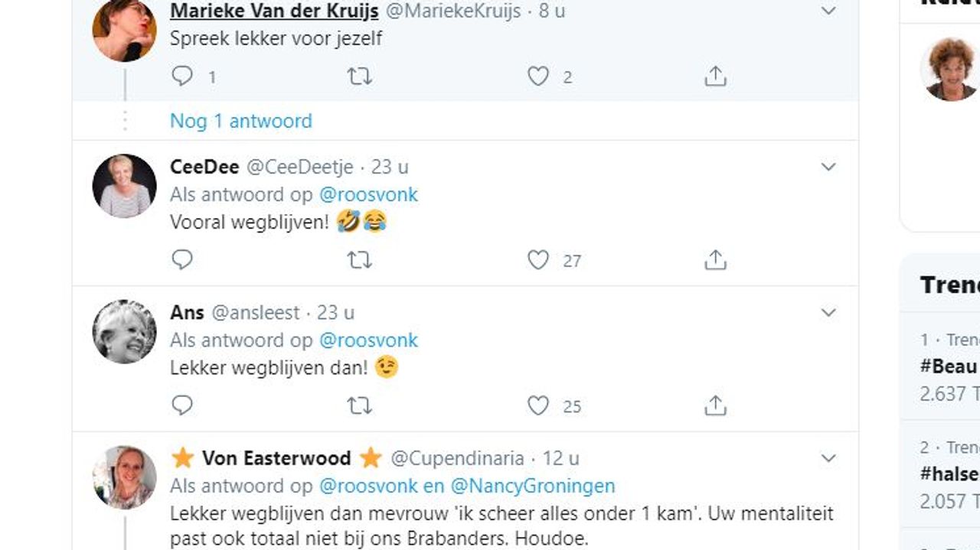Share Marieke Van der Kruijs's tweet
The height and width of the screenshot is (550, 980).
point(716,75)
